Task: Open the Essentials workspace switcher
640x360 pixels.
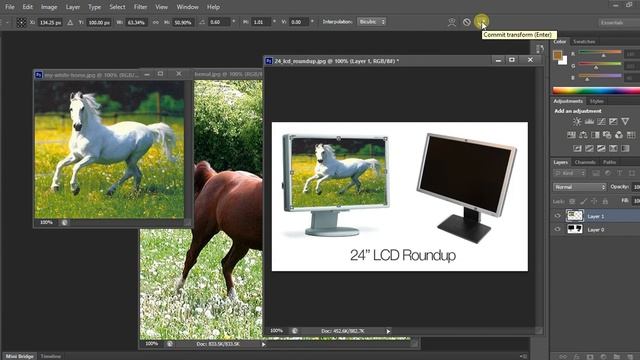Action: 619,22
